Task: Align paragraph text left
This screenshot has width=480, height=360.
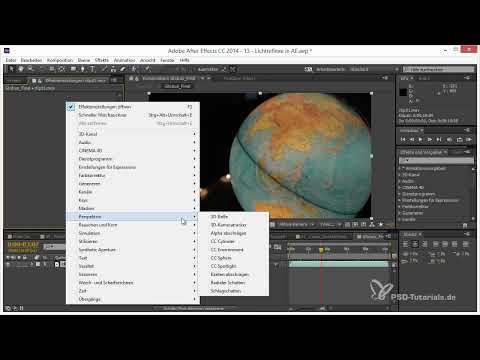Action: [406, 244]
